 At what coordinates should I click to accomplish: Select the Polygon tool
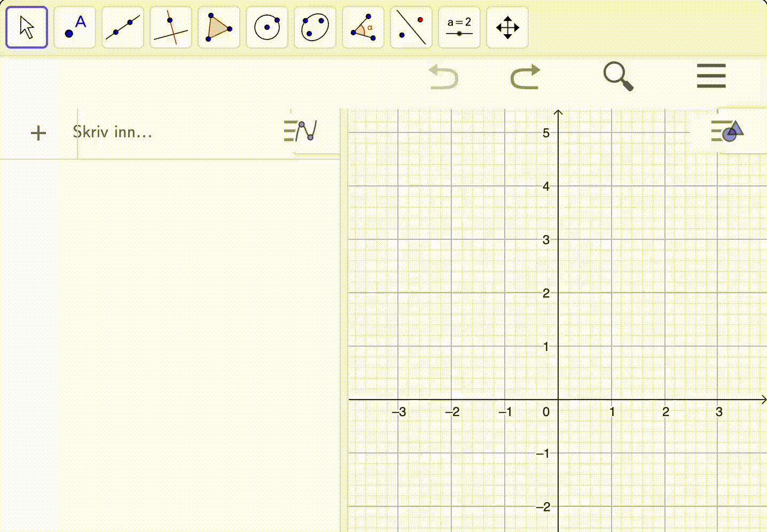(219, 27)
